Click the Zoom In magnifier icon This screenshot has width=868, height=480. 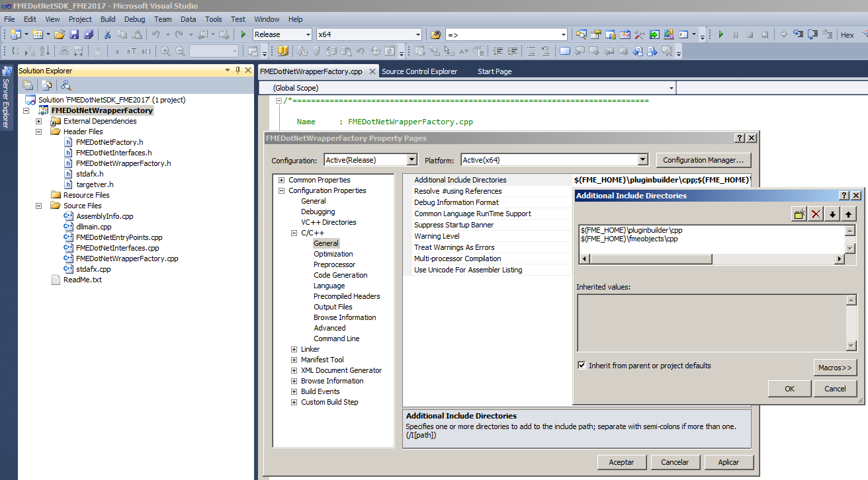pyautogui.click(x=165, y=51)
